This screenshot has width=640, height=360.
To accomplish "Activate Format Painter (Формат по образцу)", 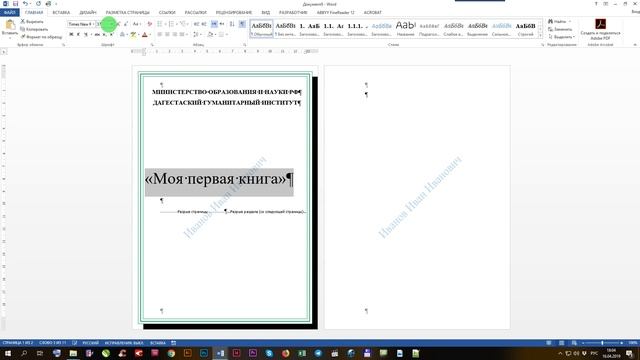I will coord(41,37).
